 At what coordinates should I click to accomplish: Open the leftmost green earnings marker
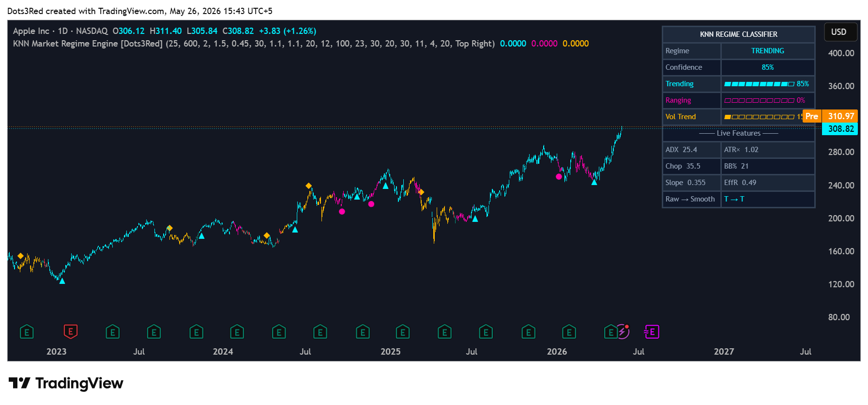pyautogui.click(x=27, y=332)
